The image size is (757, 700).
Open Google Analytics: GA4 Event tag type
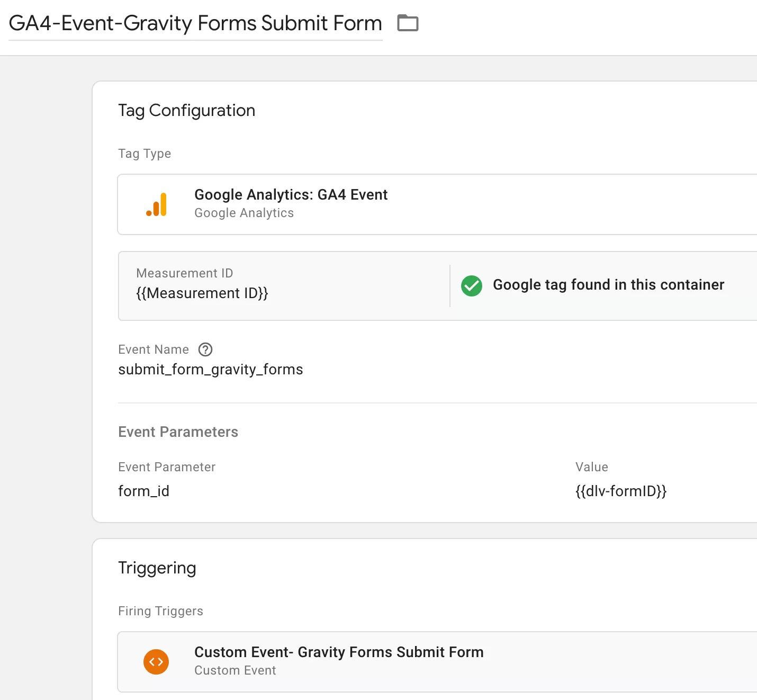(437, 204)
